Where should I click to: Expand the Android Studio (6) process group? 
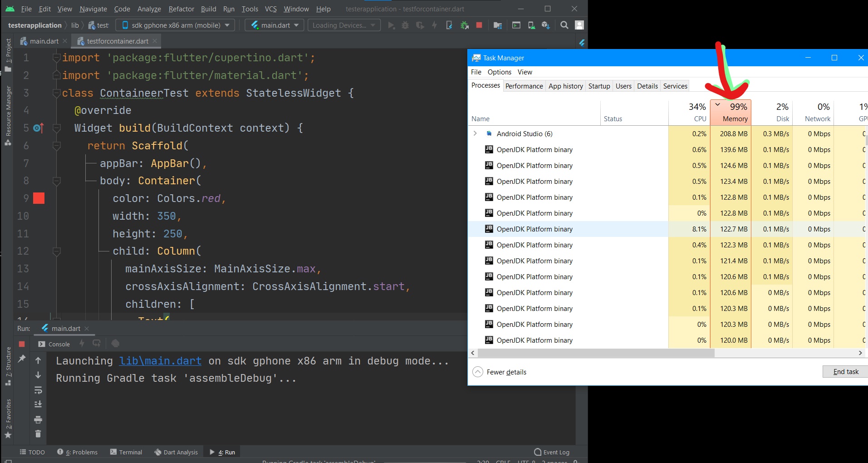pyautogui.click(x=475, y=133)
